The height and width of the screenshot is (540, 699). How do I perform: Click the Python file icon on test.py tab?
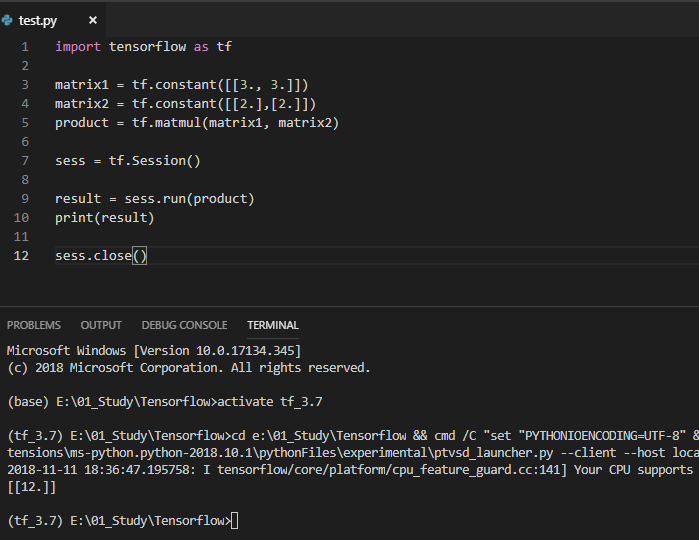coord(7,20)
